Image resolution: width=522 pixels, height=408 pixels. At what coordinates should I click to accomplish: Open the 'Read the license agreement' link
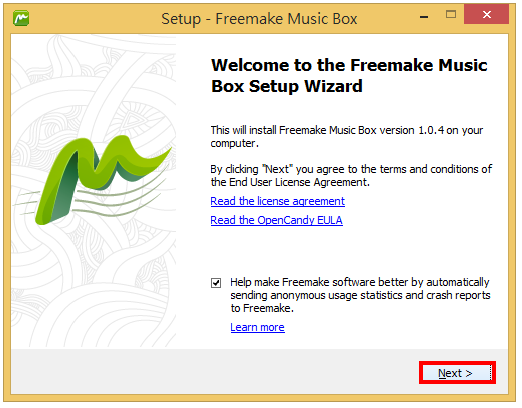click(278, 201)
